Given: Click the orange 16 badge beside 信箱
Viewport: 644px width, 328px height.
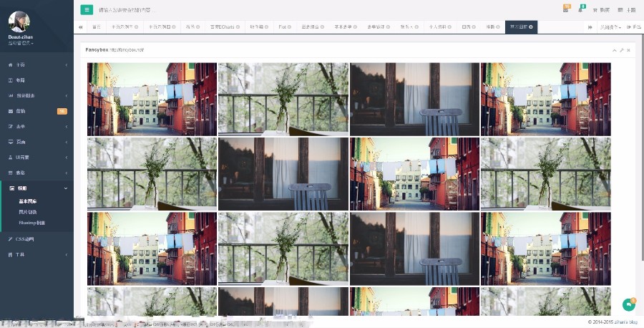Looking at the screenshot, I should (62, 111).
